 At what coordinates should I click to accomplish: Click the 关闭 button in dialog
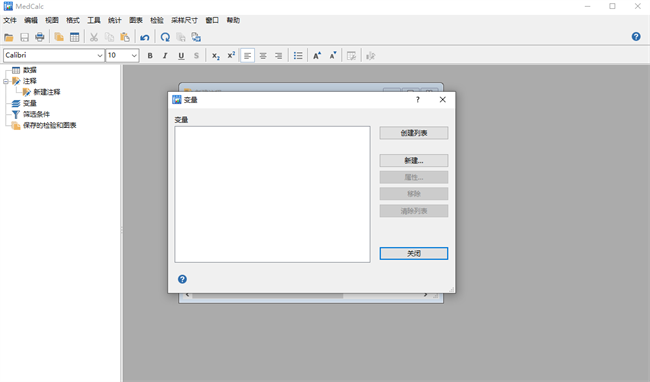pyautogui.click(x=414, y=254)
